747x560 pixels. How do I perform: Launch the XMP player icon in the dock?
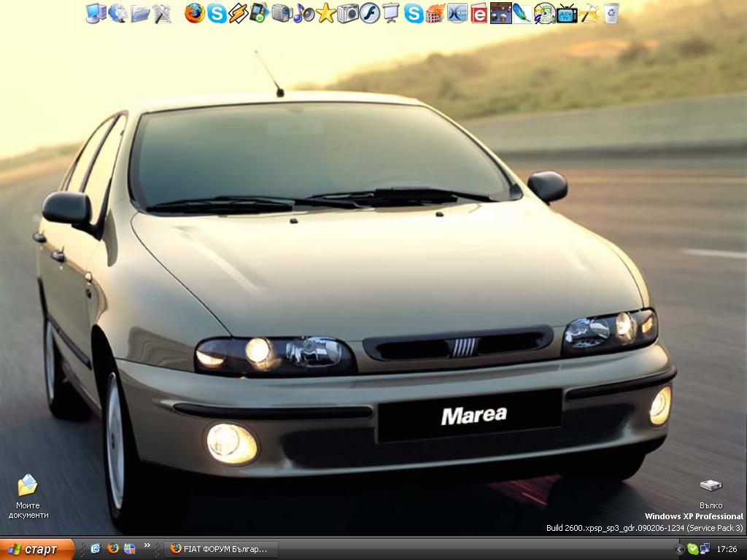click(x=457, y=13)
